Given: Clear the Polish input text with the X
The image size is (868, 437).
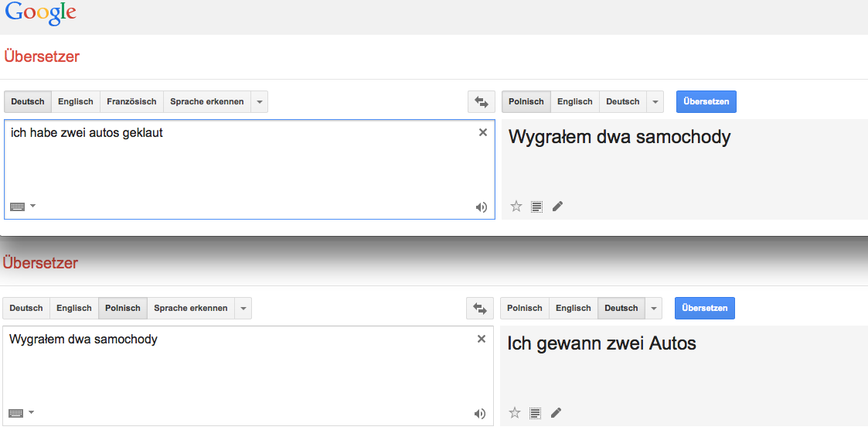Looking at the screenshot, I should click(482, 339).
